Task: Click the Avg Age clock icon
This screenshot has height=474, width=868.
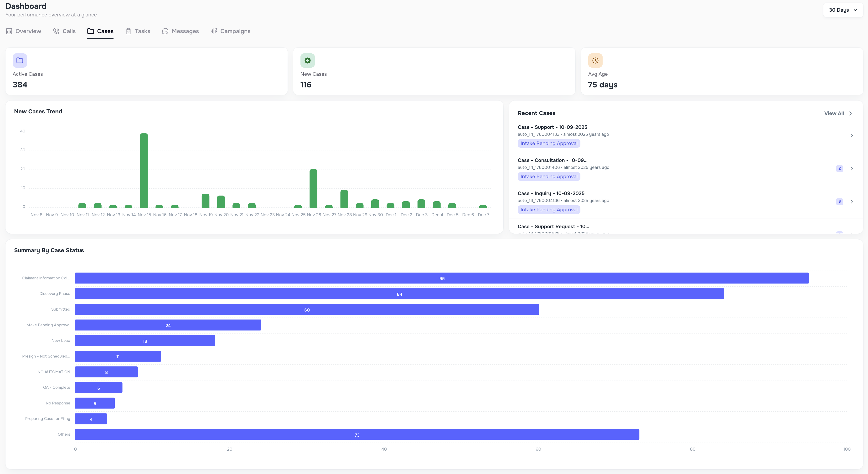Action: [595, 60]
